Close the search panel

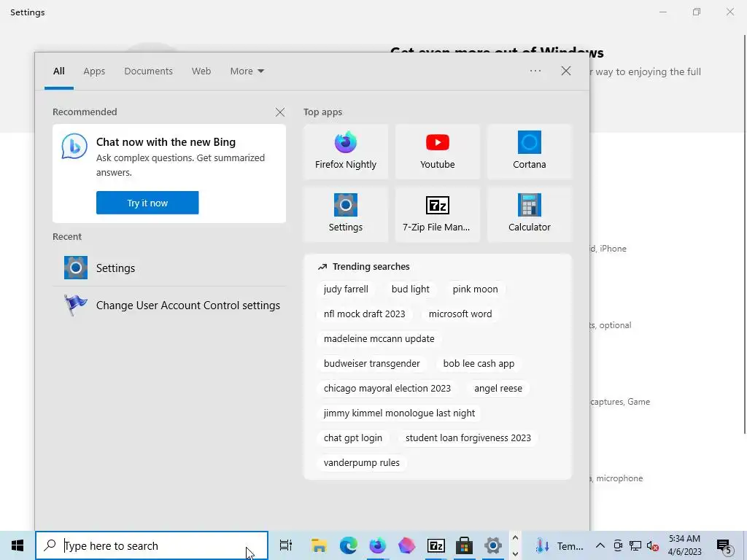click(x=566, y=71)
